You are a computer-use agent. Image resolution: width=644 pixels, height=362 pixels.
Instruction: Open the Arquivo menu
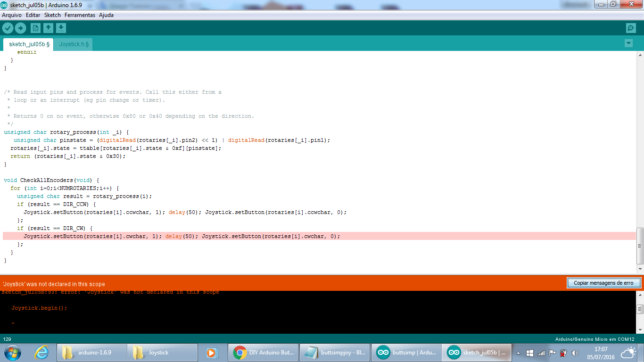[x=12, y=15]
